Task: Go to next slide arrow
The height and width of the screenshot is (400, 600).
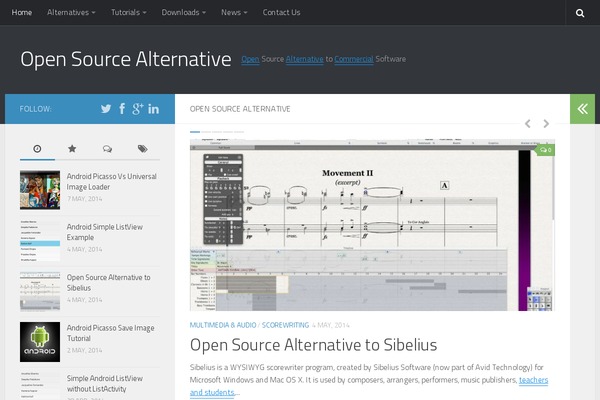Action: point(546,124)
